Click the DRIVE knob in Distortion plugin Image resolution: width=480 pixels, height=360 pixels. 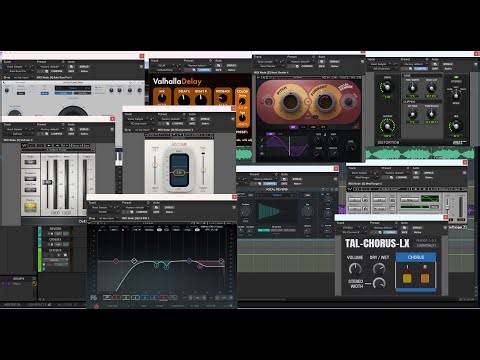click(x=387, y=88)
